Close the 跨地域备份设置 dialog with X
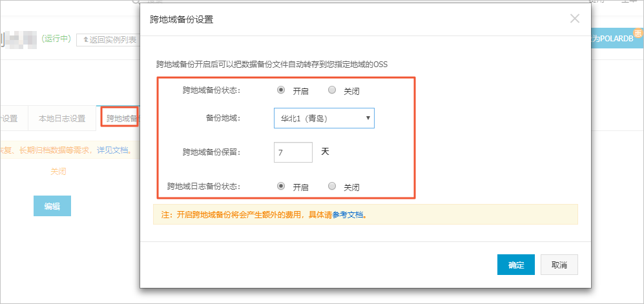644x304 pixels. (575, 19)
